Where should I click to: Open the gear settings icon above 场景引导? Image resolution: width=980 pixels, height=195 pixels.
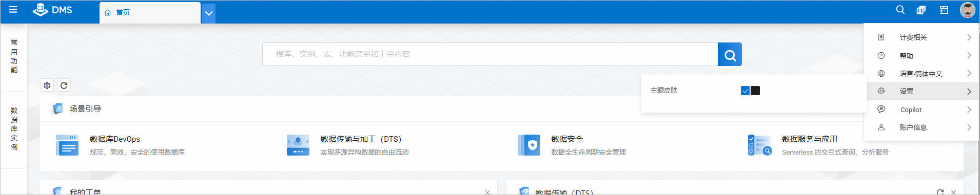47,85
